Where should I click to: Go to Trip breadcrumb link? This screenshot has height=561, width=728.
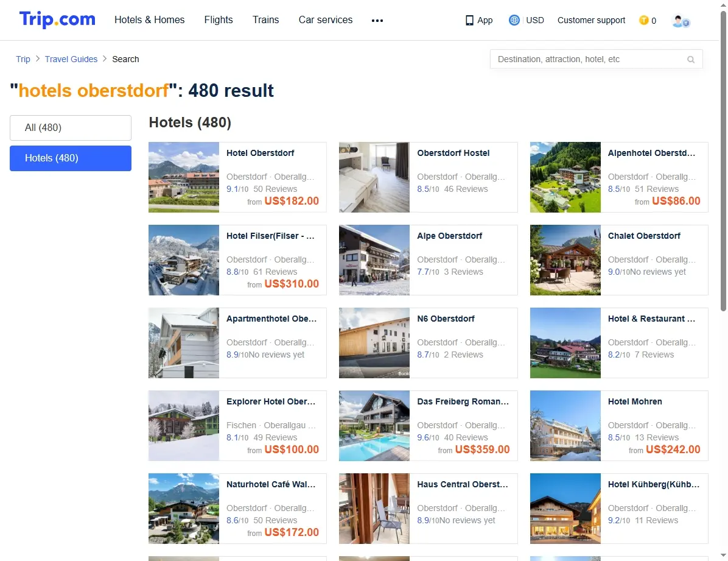pyautogui.click(x=23, y=59)
